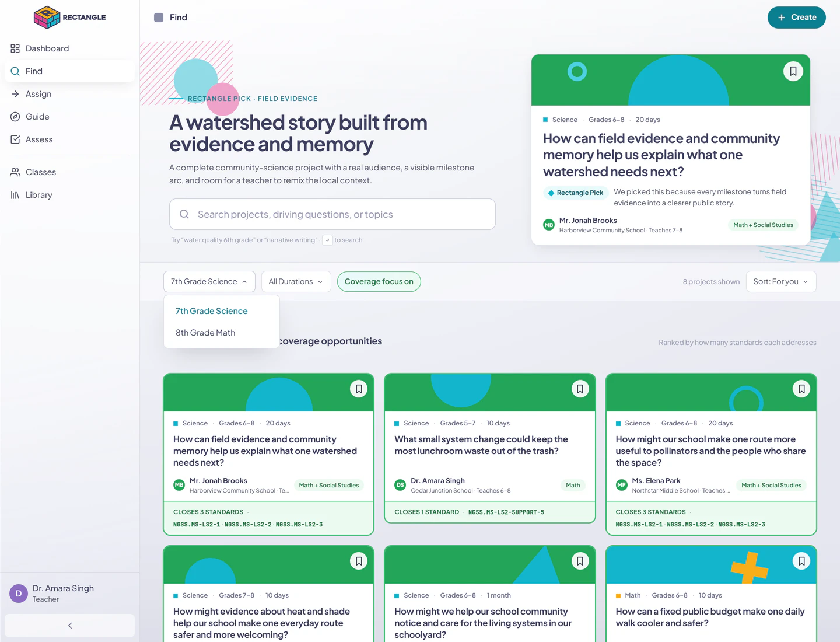
Task: Open the All Durations dropdown
Action: tap(296, 282)
